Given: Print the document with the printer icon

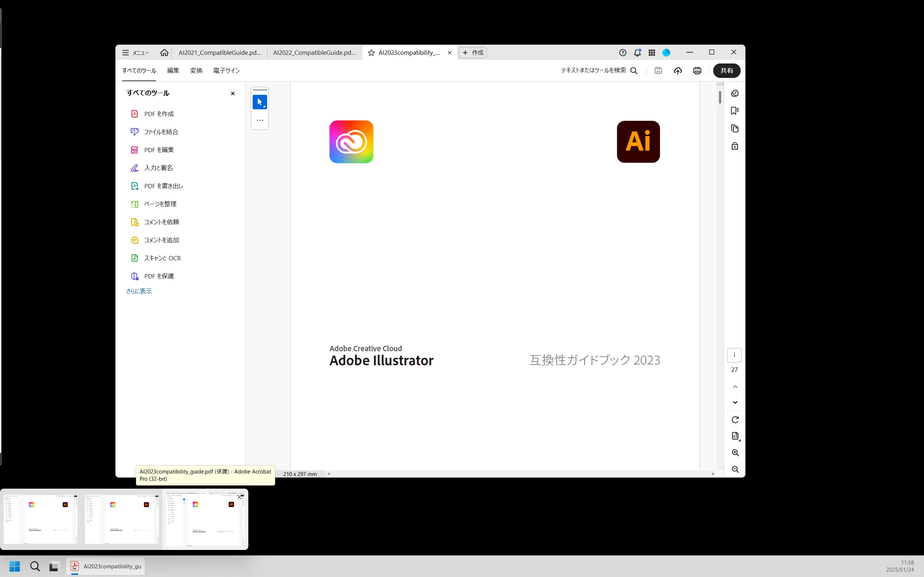Looking at the screenshot, I should tap(697, 71).
